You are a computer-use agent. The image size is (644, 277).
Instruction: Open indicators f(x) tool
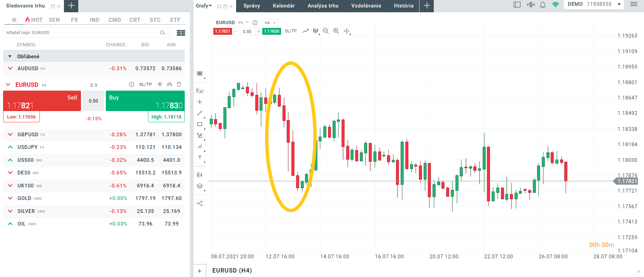tap(200, 91)
